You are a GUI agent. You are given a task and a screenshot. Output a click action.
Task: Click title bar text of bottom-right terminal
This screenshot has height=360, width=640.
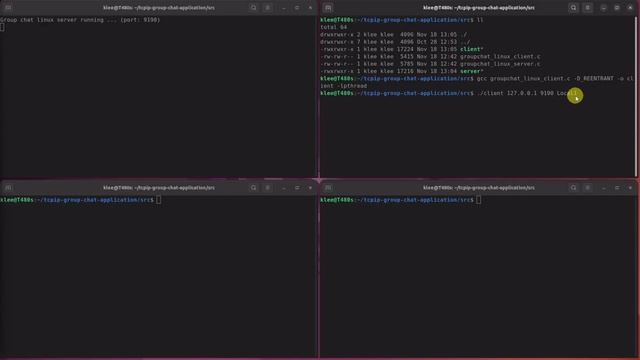[x=479, y=187]
